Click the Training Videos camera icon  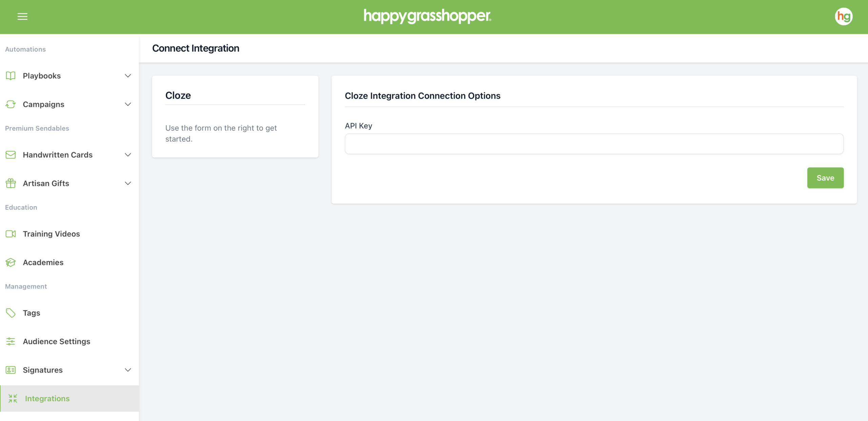(11, 234)
